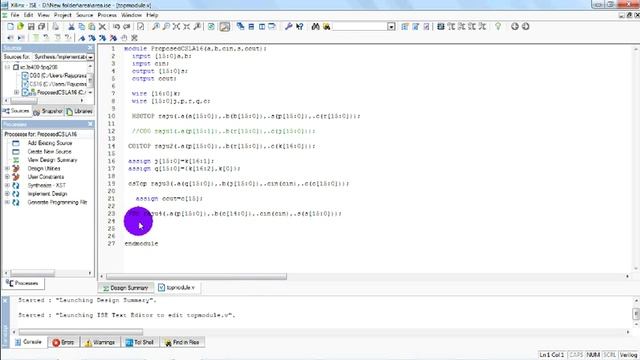Switch to the Libraries tab
The image size is (640, 360).
80,111
